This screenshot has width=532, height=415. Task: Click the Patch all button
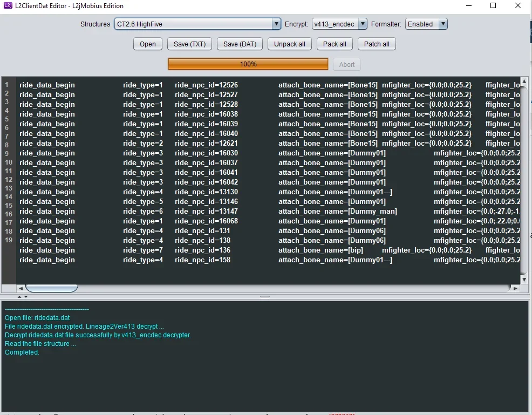pyautogui.click(x=377, y=44)
